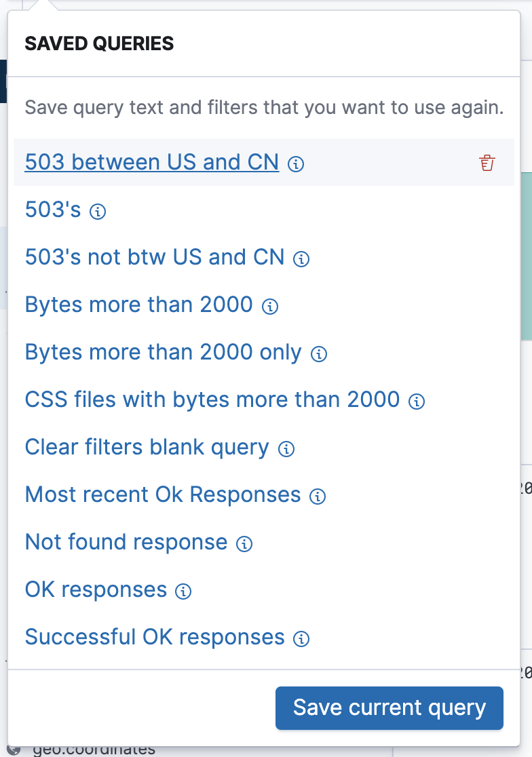This screenshot has height=757, width=532.
Task: Open the "503 between US and CN" query
Action: coord(151,162)
